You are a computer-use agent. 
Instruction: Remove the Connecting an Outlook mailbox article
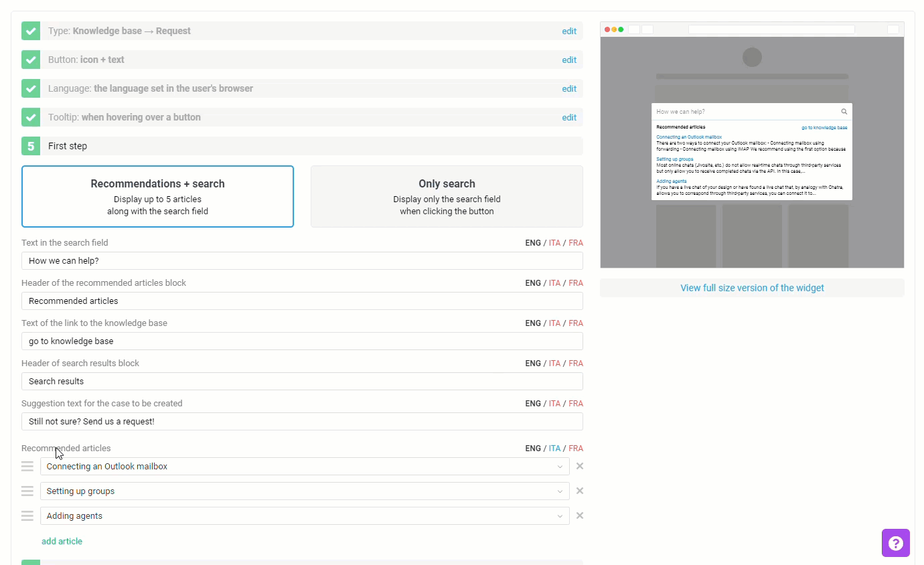point(580,466)
